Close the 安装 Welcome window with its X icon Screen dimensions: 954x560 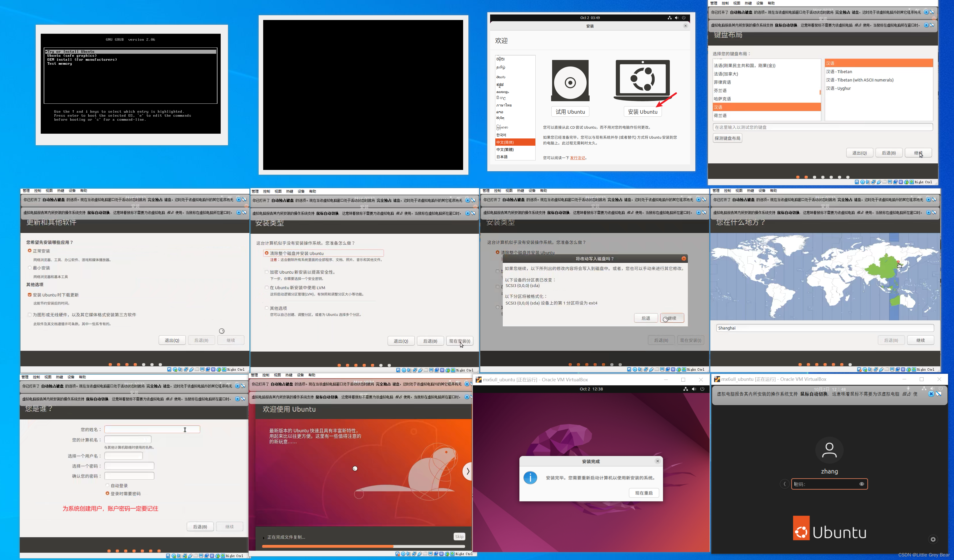click(x=685, y=26)
